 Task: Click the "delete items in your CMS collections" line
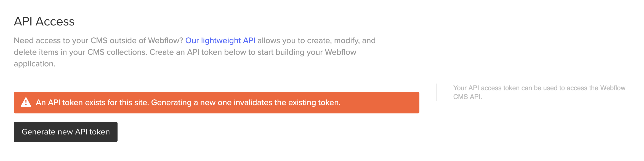[81, 52]
